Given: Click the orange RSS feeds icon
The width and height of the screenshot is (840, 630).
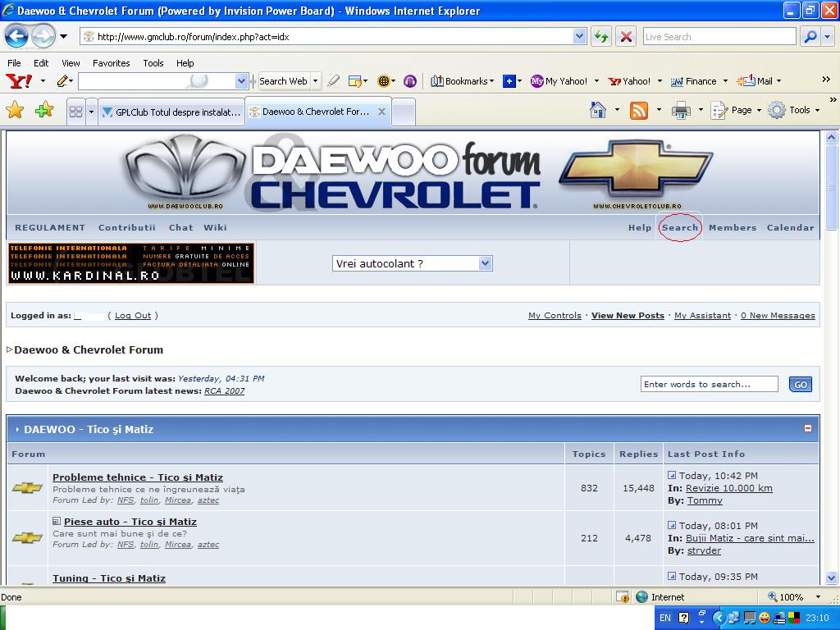Looking at the screenshot, I should point(638,111).
